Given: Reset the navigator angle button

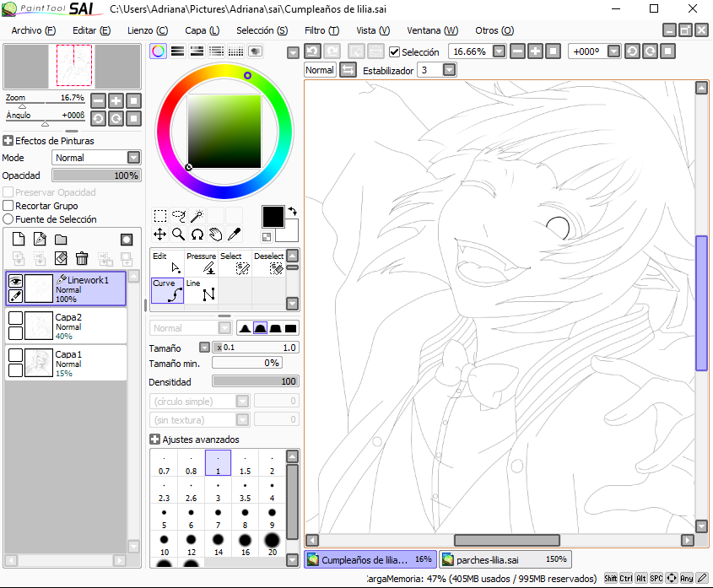Looking at the screenshot, I should tap(133, 119).
